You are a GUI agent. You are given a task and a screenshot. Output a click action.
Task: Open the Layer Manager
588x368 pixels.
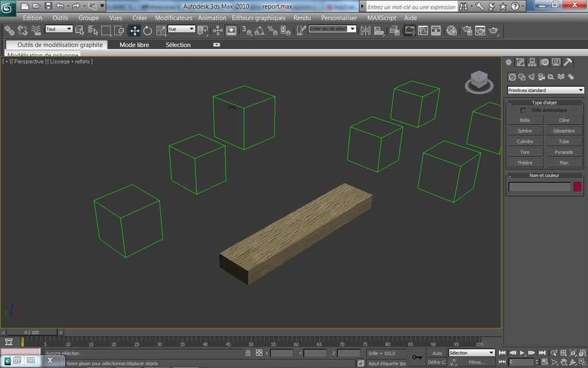(394, 30)
